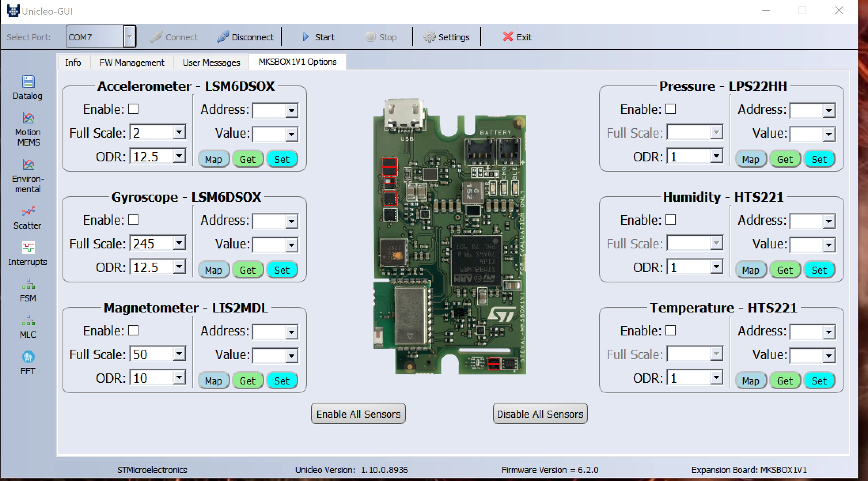Enable the Gyroscope LSM6DSOX checkbox
This screenshot has height=481, width=868.
tap(134, 220)
